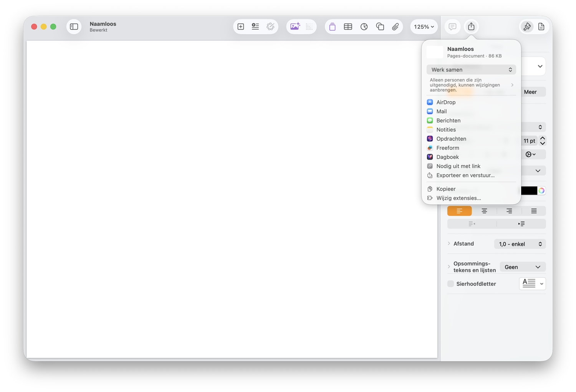This screenshot has width=576, height=392.
Task: Toggle the sidebar view button
Action: pyautogui.click(x=74, y=26)
